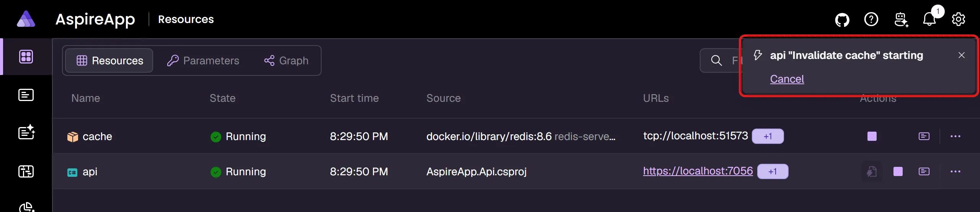Click the URLs column header

[x=656, y=98]
